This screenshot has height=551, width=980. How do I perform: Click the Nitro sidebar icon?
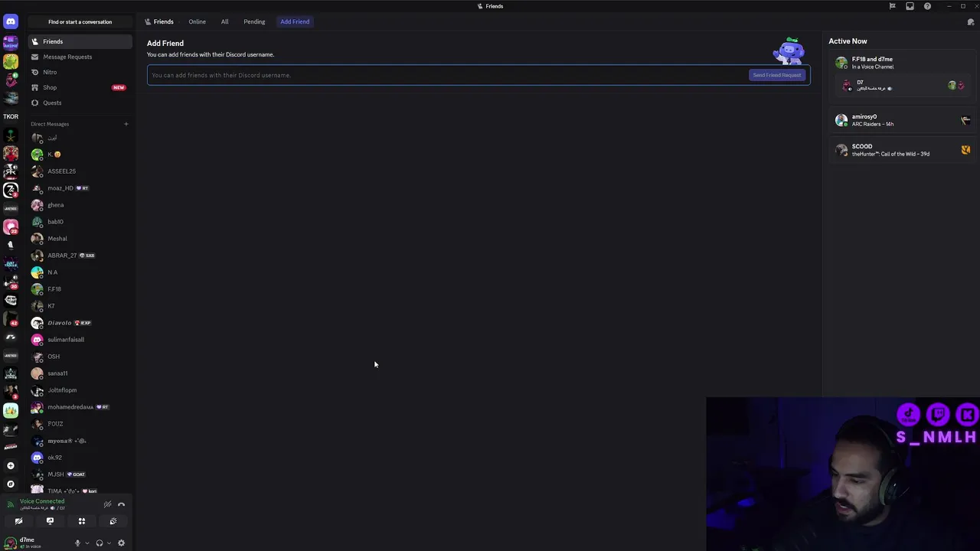(x=34, y=72)
